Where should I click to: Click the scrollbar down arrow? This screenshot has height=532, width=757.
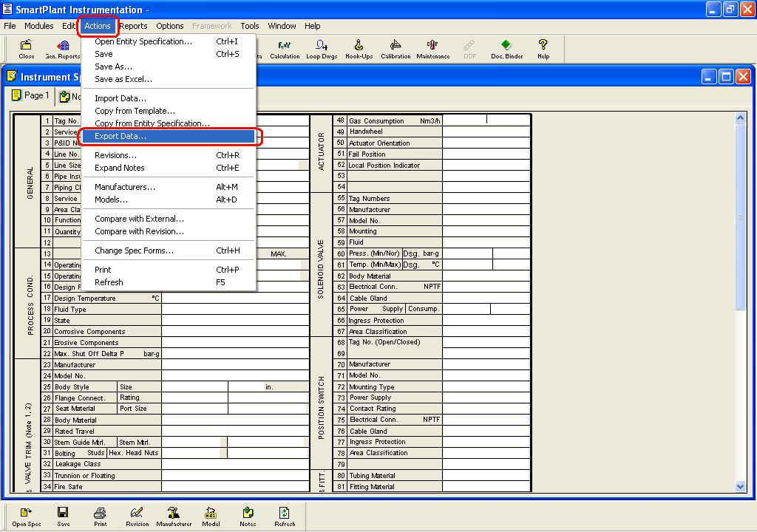741,487
